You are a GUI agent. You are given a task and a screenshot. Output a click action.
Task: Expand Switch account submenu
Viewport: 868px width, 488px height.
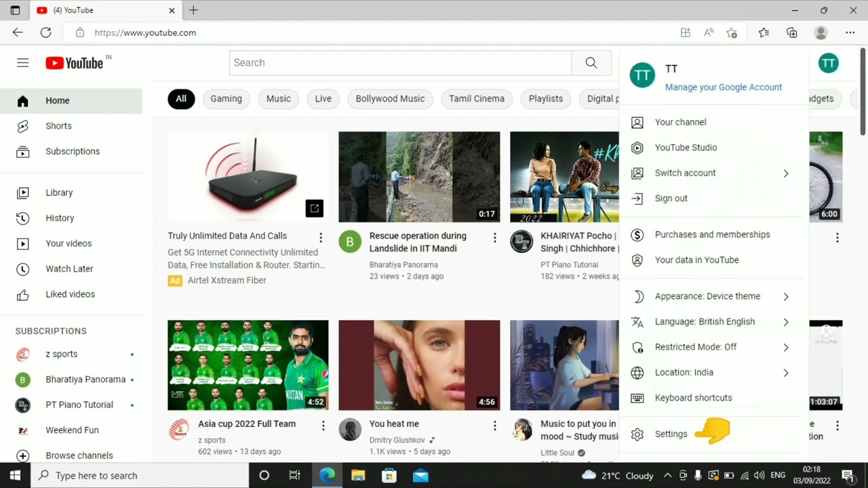[711, 173]
